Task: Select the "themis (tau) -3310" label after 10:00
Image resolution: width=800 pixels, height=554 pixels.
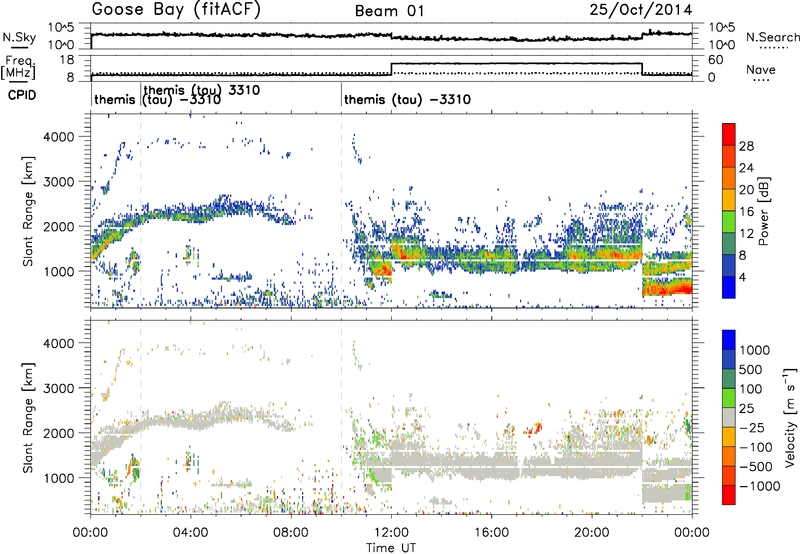Action: pos(407,99)
